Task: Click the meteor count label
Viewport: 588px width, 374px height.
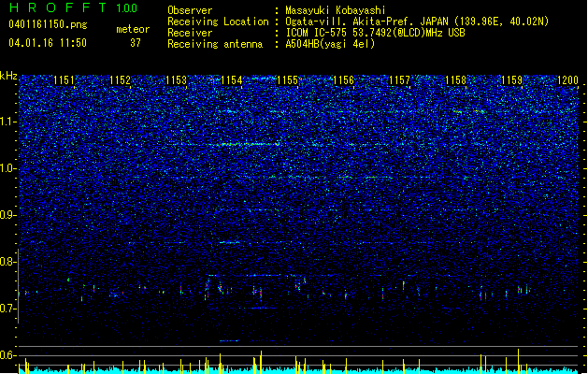Action: [x=133, y=29]
